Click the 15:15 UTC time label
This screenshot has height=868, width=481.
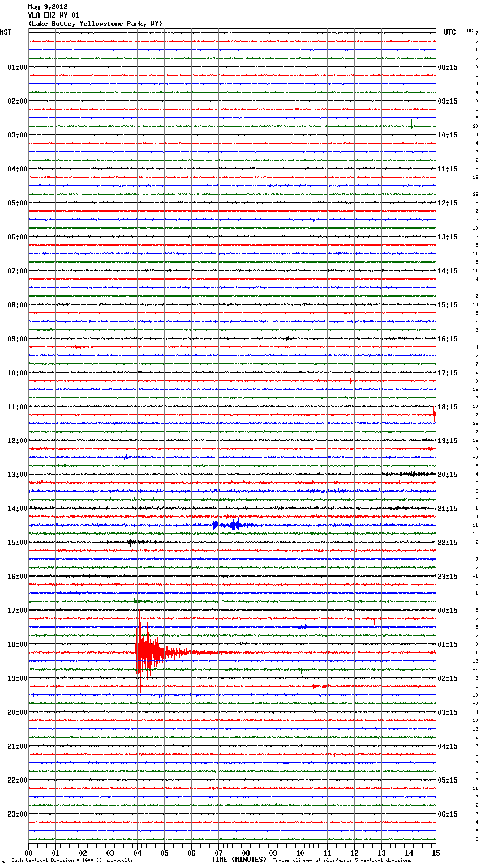coord(448,305)
